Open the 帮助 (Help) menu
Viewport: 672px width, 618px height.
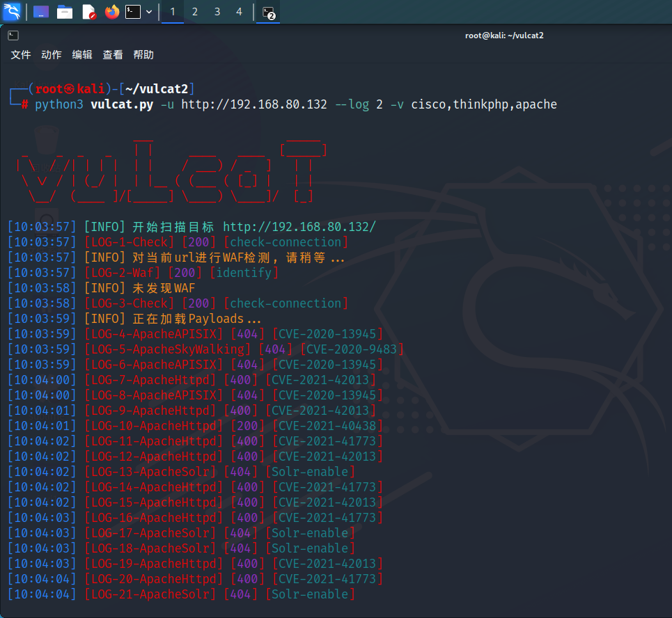pyautogui.click(x=143, y=55)
